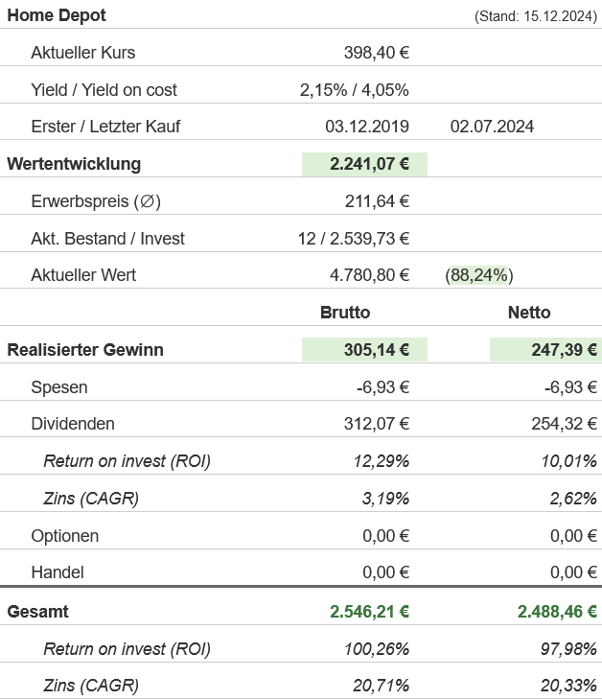Click the Optionen row label
Image resolution: width=602 pixels, height=700 pixels.
64,536
